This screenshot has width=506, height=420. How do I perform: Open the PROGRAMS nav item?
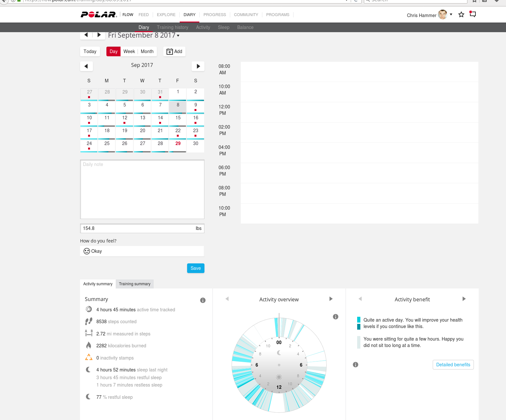point(278,15)
